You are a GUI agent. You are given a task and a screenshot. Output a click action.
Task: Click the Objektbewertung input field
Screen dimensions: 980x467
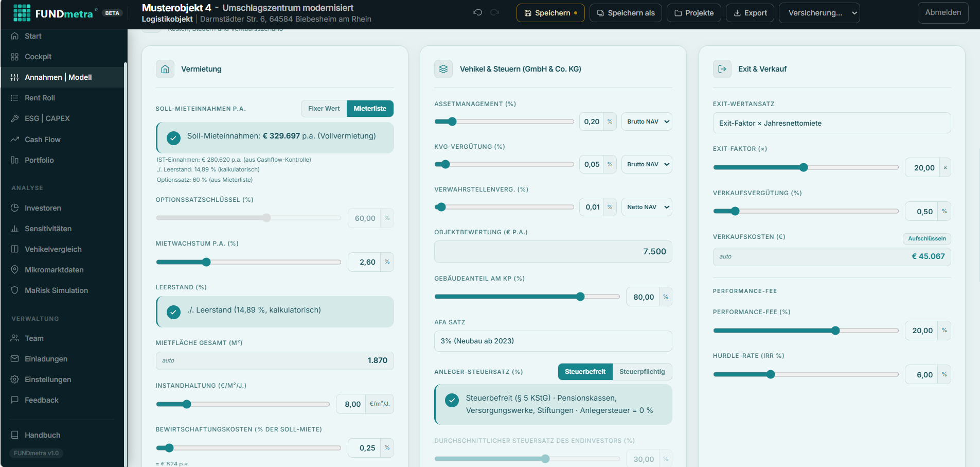coord(553,252)
